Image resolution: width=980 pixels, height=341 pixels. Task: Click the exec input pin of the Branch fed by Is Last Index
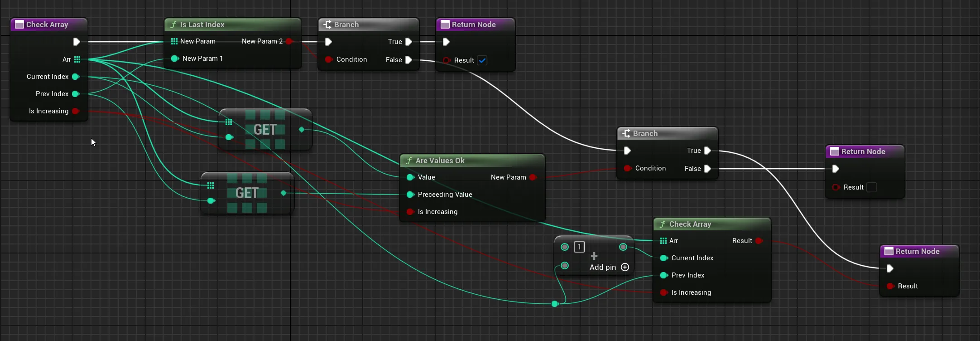click(x=328, y=42)
